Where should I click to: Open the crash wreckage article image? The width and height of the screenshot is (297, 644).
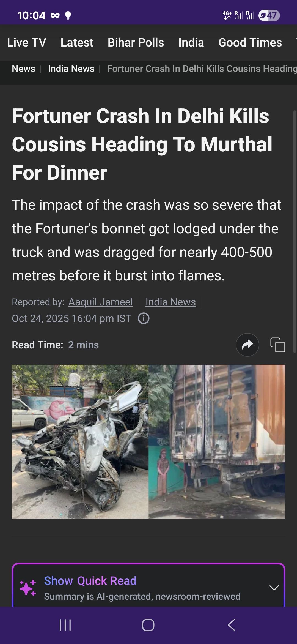tap(148, 442)
